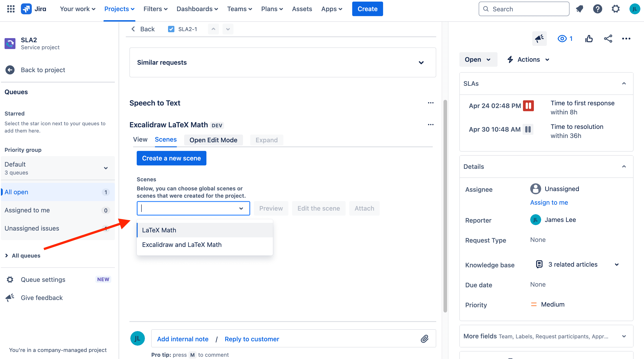644x359 pixels.
Task: Open Speech to Text more options ellipsis
Action: [431, 103]
